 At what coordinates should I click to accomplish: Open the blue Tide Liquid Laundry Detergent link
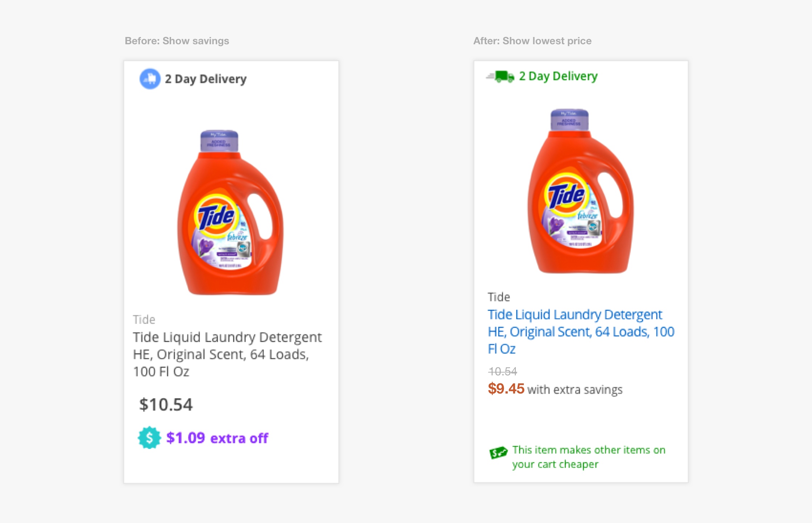pyautogui.click(x=580, y=331)
